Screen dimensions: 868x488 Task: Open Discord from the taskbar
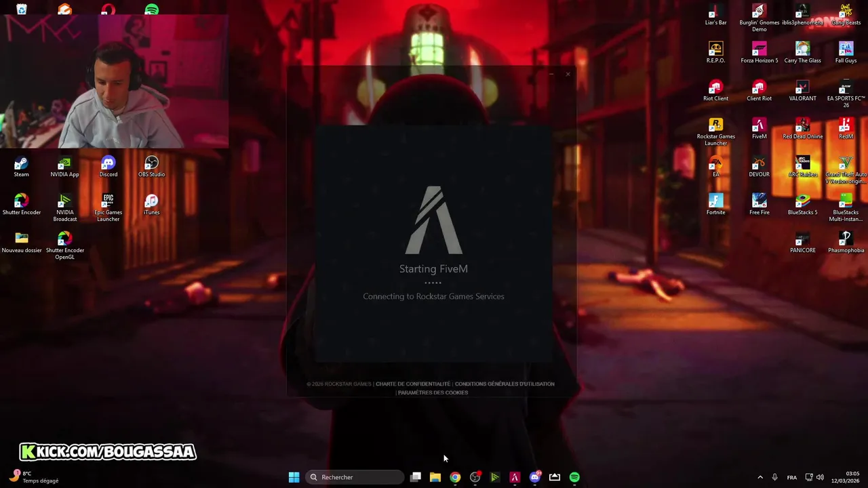pyautogui.click(x=535, y=477)
